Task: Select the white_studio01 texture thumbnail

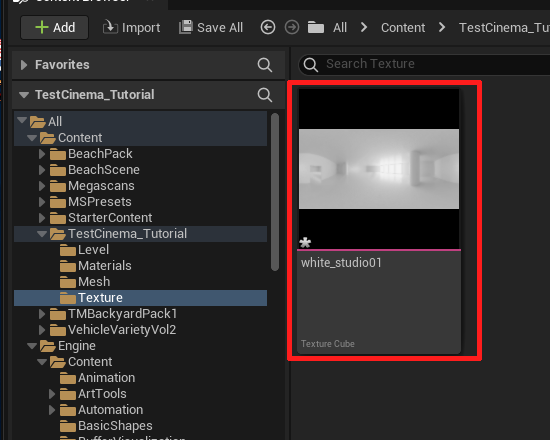Action: 379,169
